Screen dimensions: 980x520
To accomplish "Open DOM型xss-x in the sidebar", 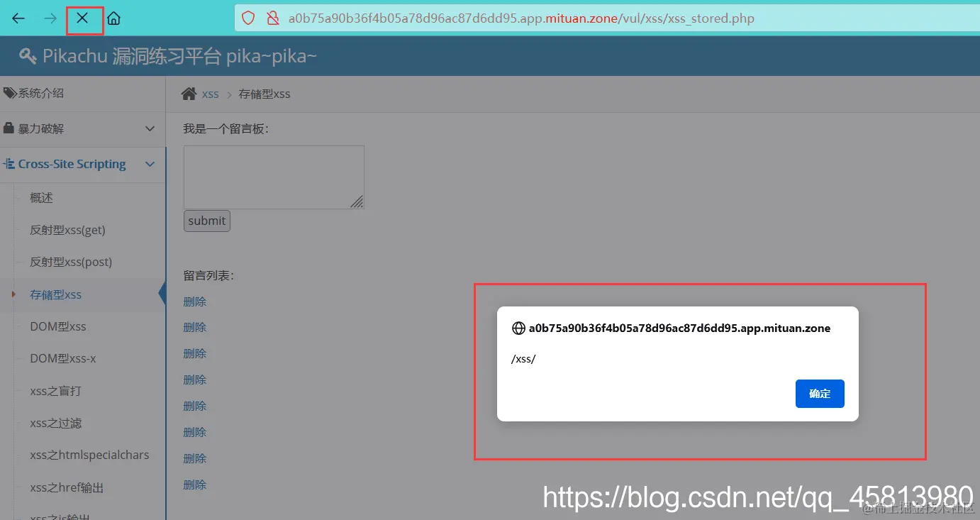I will tap(63, 358).
